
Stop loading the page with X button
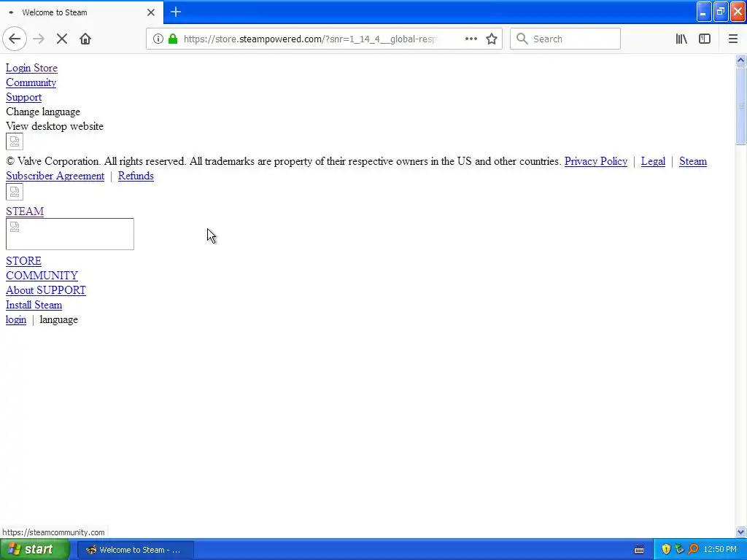pyautogui.click(x=62, y=39)
